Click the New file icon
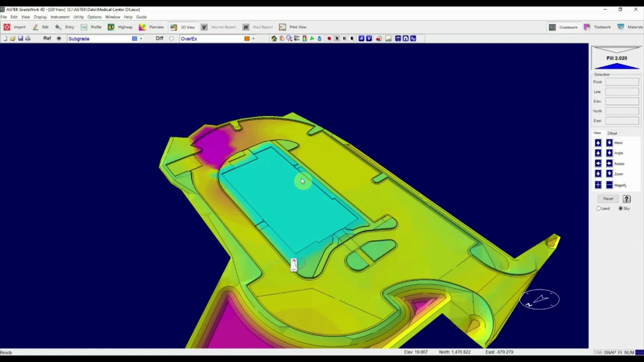 tap(6, 39)
